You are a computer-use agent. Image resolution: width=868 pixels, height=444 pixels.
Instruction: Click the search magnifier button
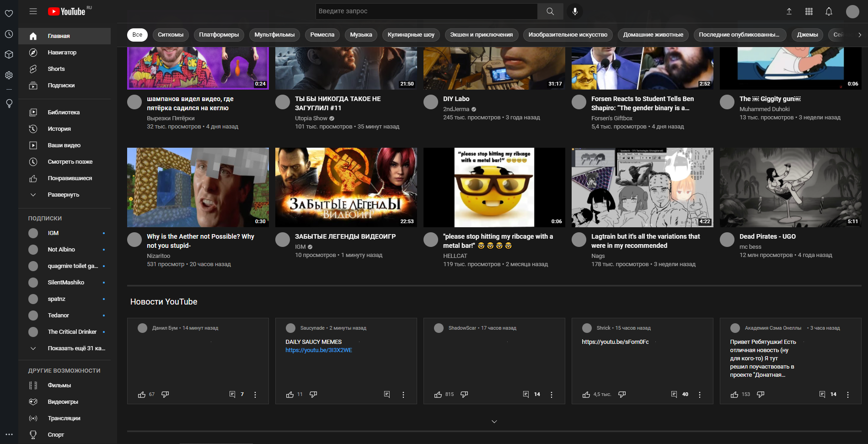pyautogui.click(x=550, y=11)
